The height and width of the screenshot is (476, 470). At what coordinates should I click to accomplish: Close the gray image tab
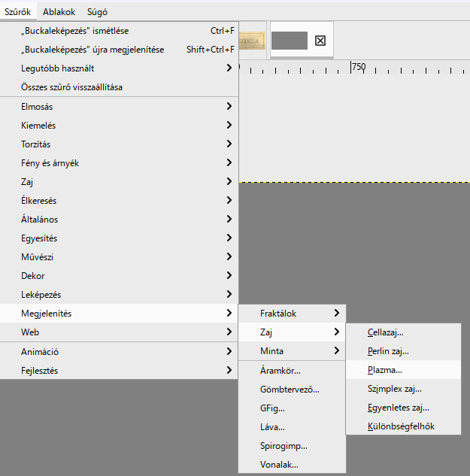320,41
